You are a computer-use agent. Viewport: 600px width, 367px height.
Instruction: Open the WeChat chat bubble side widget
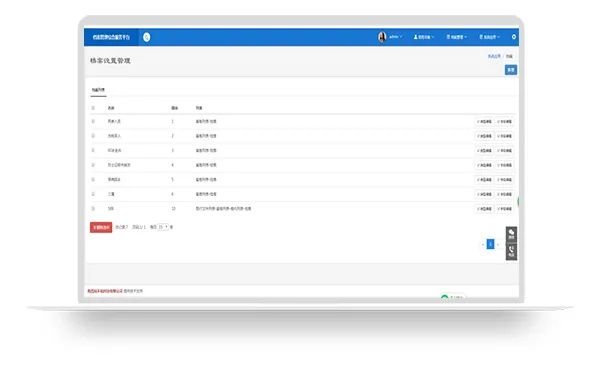pos(511,235)
